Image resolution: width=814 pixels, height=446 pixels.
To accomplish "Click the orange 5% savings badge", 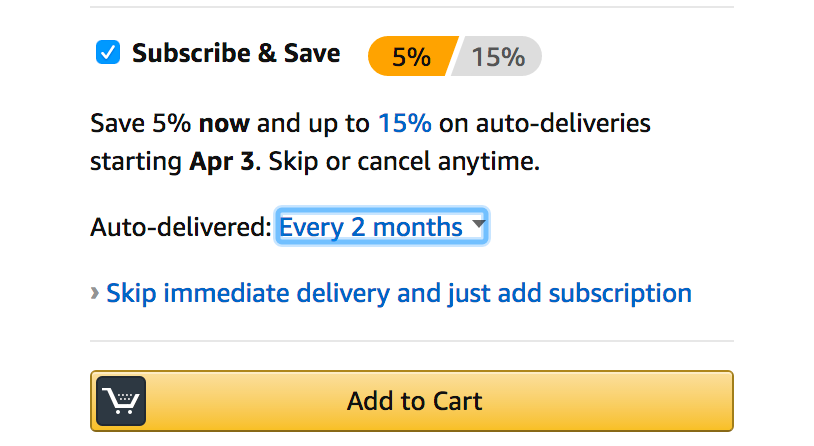I will pyautogui.click(x=412, y=56).
